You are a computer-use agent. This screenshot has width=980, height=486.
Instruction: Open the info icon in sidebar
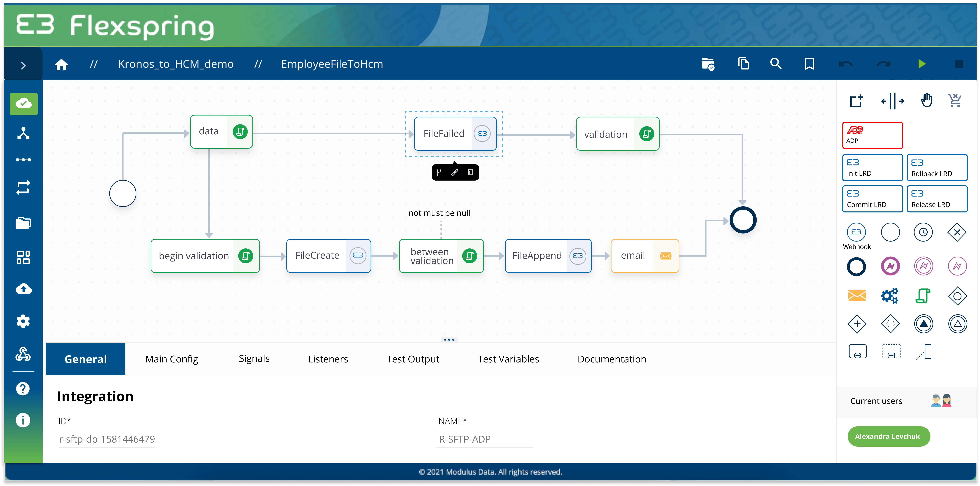[23, 420]
